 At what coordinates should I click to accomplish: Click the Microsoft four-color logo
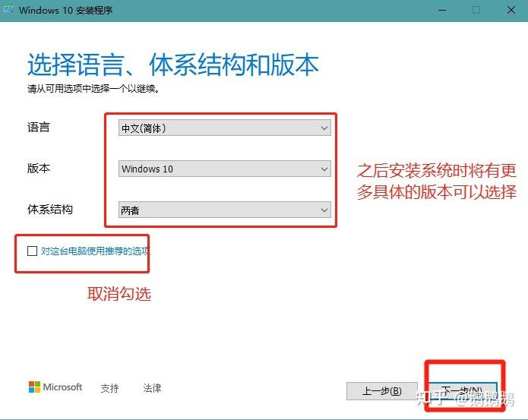[34, 387]
